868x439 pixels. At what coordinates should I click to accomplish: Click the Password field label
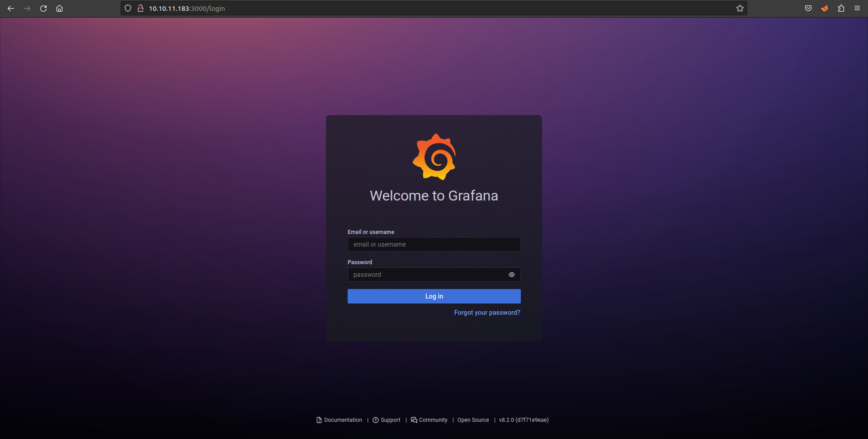[x=360, y=262]
